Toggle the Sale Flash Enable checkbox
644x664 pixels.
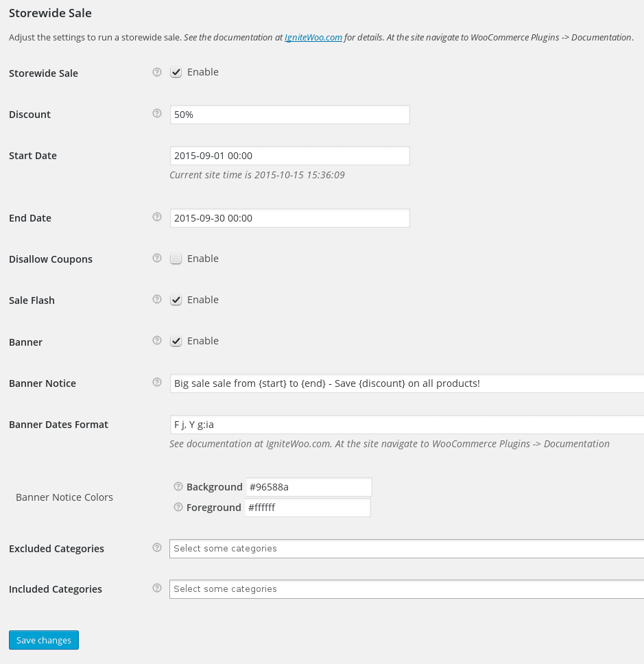pos(176,300)
